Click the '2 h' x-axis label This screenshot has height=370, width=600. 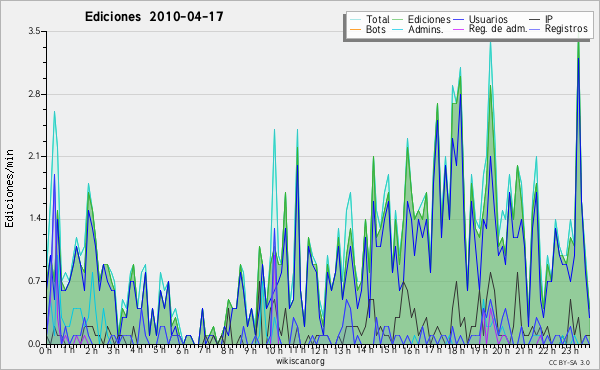coord(91,351)
